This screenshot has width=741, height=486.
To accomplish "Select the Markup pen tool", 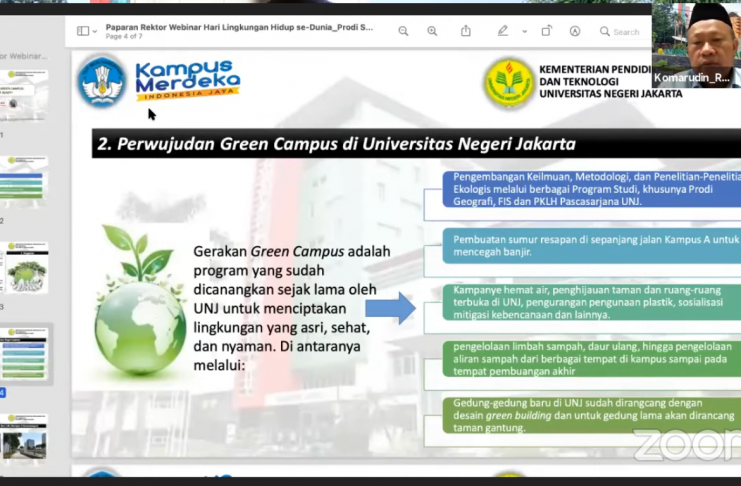I will 502,31.
